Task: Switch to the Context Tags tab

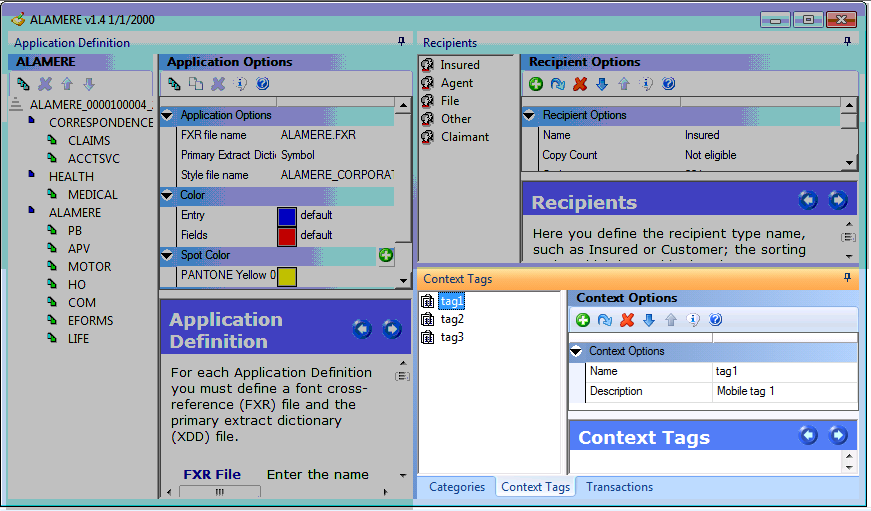Action: coord(535,487)
